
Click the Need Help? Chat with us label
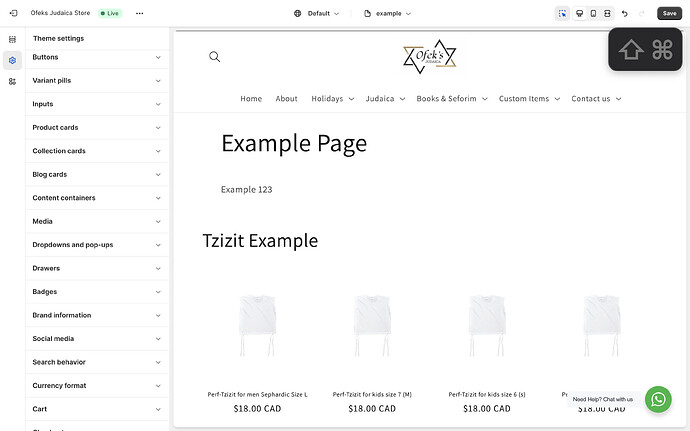pyautogui.click(x=602, y=399)
